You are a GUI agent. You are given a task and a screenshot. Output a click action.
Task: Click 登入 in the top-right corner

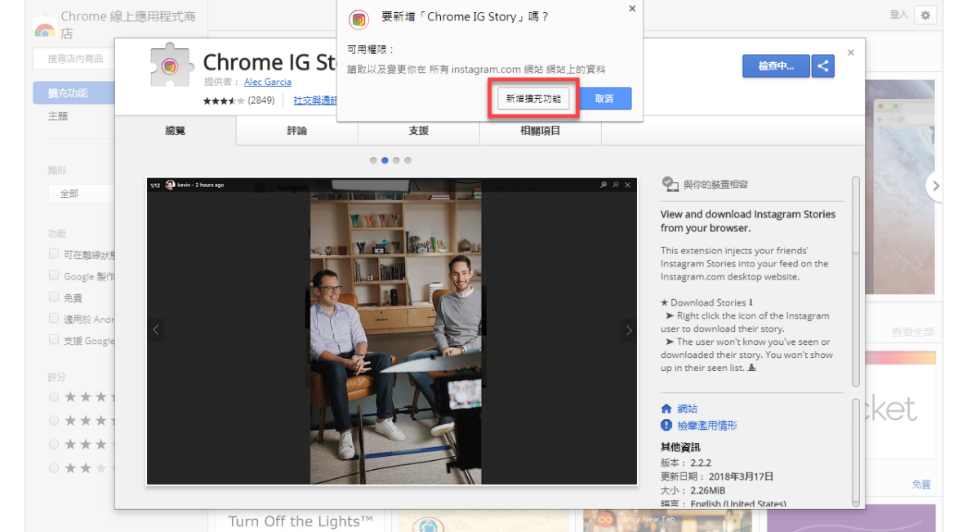point(898,15)
